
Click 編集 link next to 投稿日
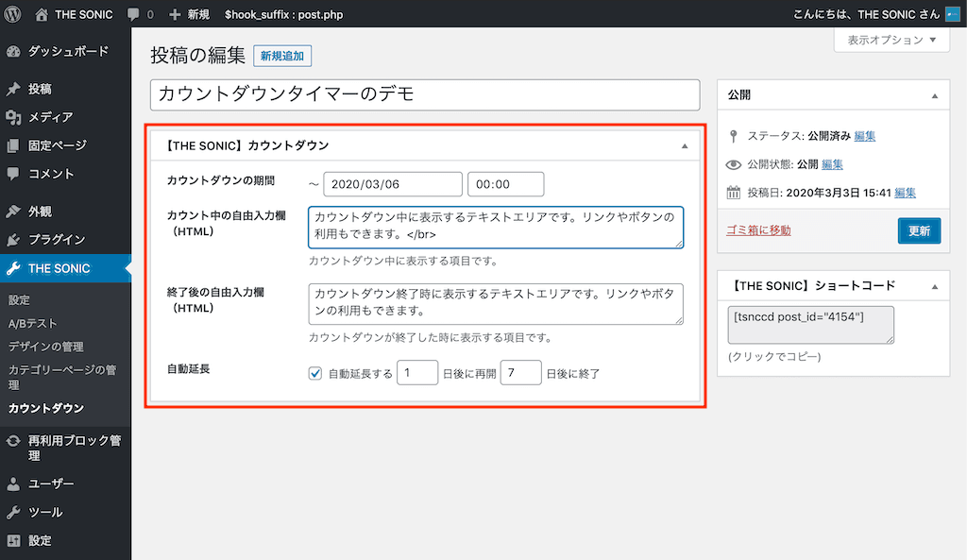click(905, 193)
